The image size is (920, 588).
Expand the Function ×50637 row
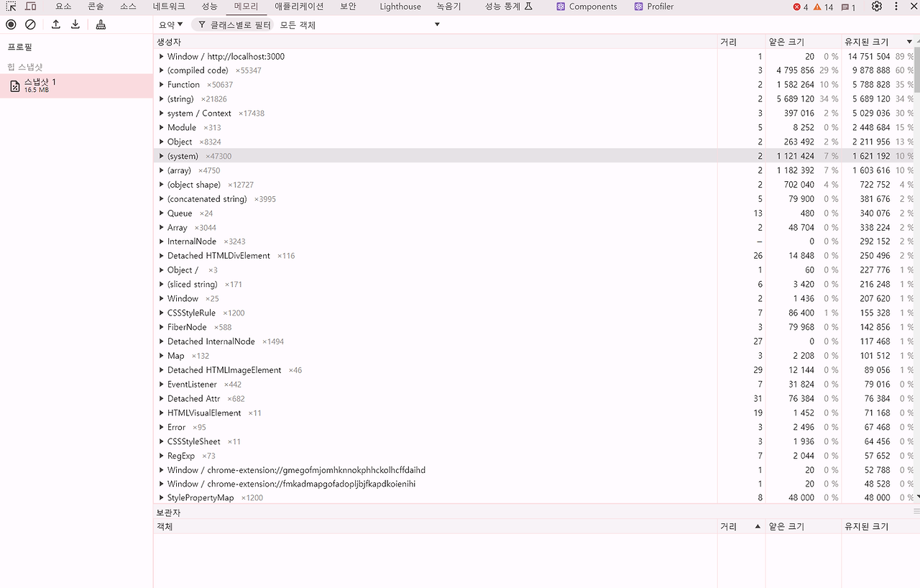coord(161,85)
